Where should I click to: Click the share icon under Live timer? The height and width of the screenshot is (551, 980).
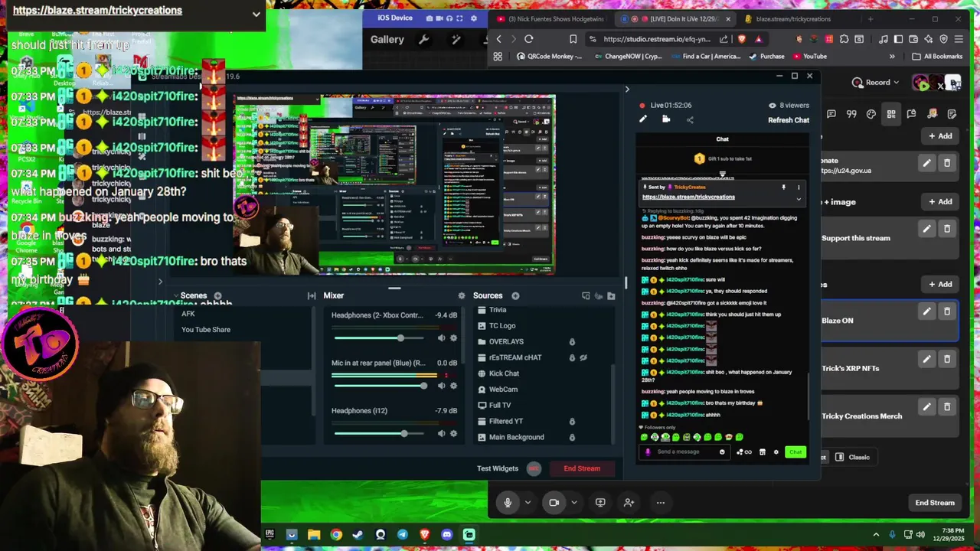point(690,119)
